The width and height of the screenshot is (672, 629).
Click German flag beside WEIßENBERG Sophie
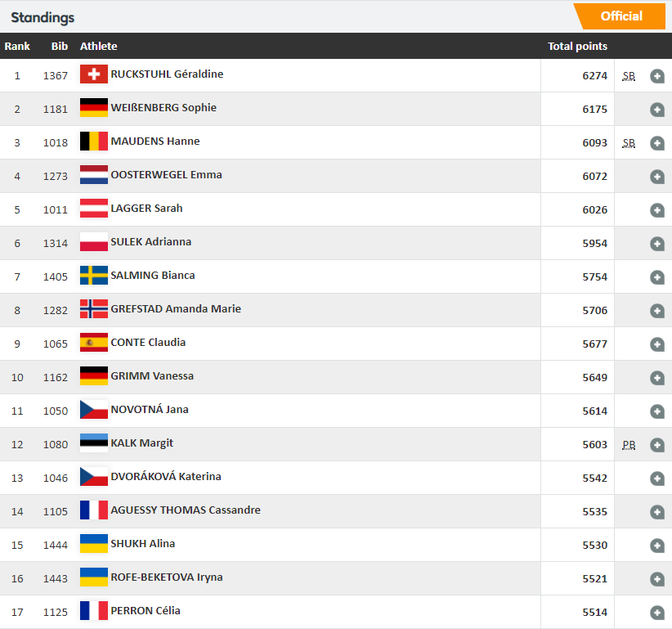coord(94,108)
